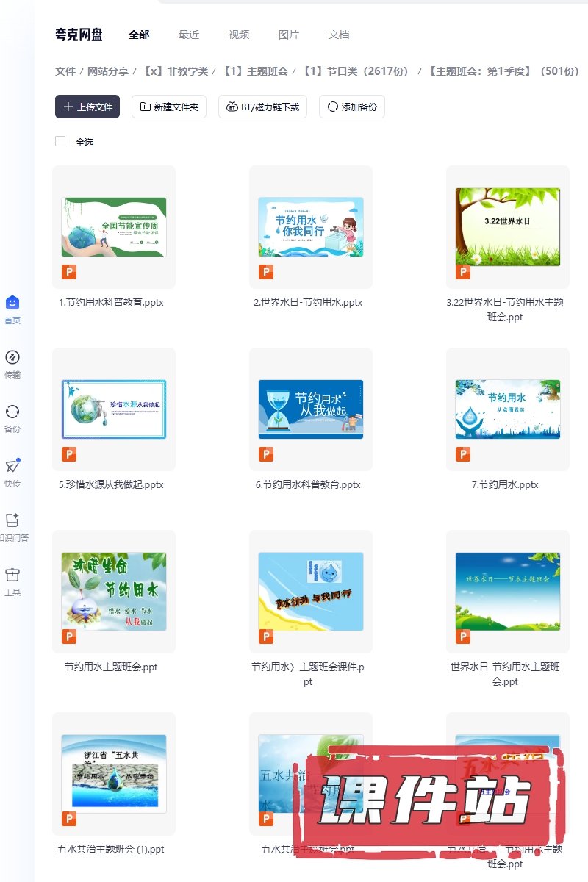Open the 传输 transfer sidebar icon
Viewport: 588px width, 882px height.
click(x=12, y=358)
